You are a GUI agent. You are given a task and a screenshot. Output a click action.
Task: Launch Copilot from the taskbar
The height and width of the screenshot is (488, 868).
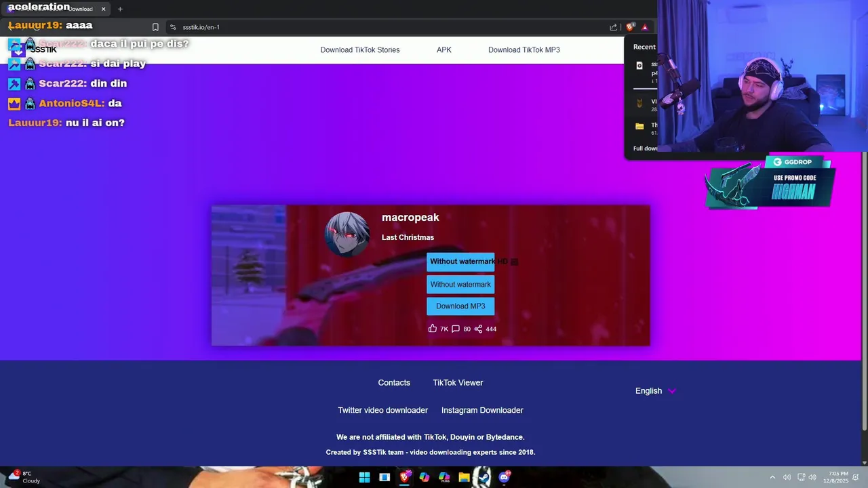pyautogui.click(x=425, y=477)
